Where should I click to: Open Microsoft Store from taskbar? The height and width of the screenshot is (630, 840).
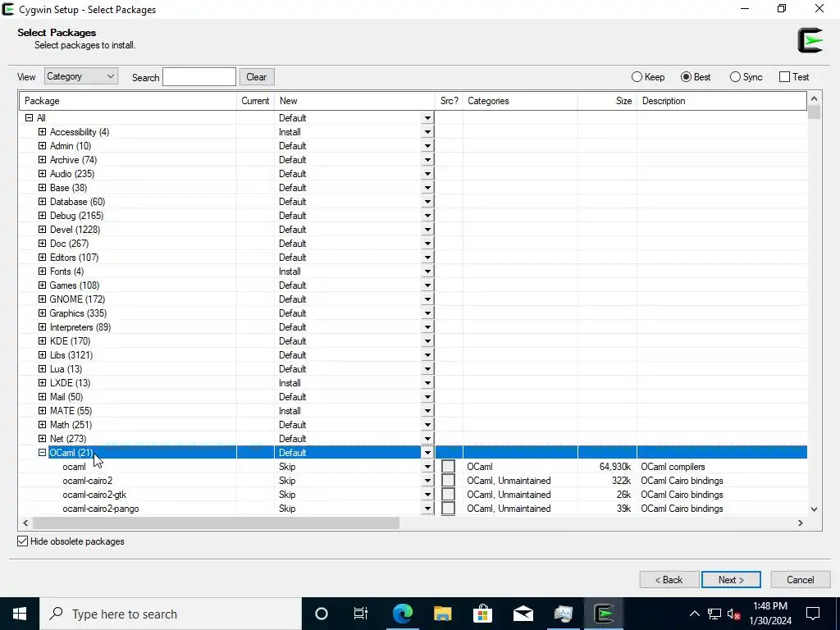point(482,614)
